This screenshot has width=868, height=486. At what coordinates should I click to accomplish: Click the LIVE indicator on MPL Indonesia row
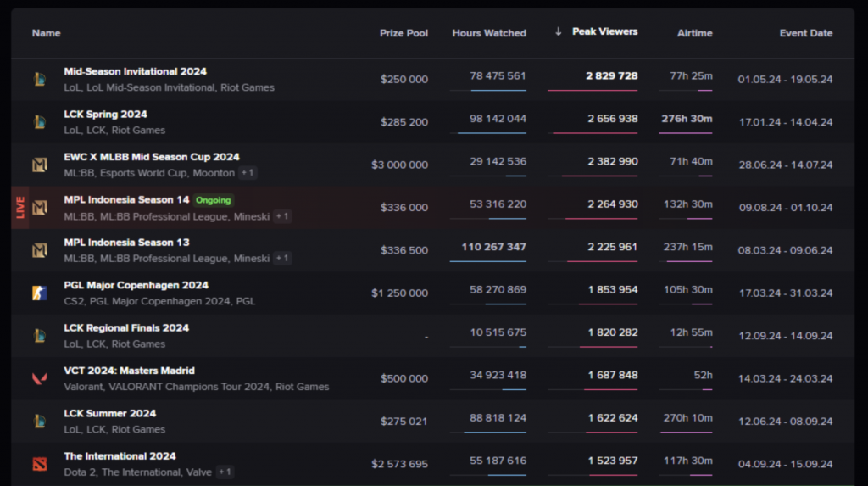(x=20, y=207)
